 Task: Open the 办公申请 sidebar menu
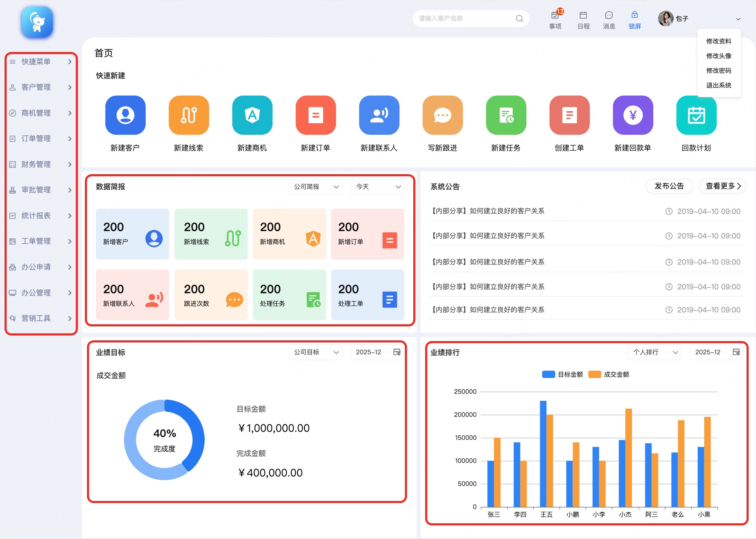tap(41, 267)
